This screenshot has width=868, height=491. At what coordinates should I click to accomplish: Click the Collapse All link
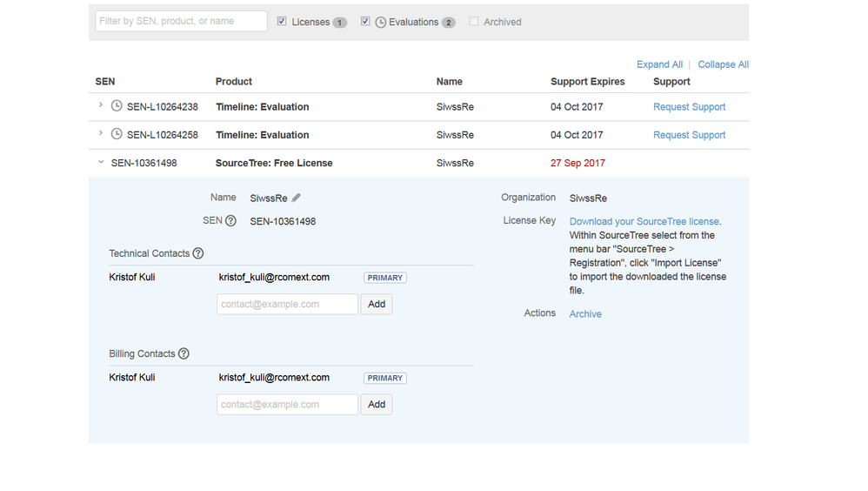click(x=723, y=64)
